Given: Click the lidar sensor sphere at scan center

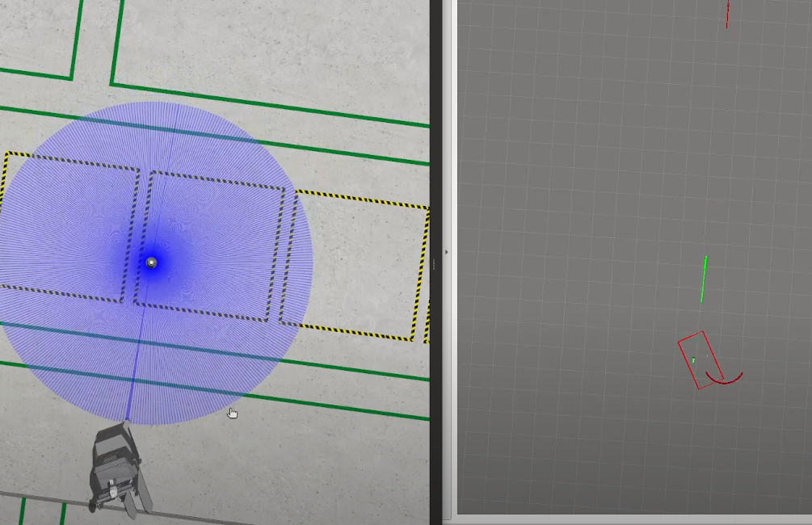Looking at the screenshot, I should (x=151, y=262).
